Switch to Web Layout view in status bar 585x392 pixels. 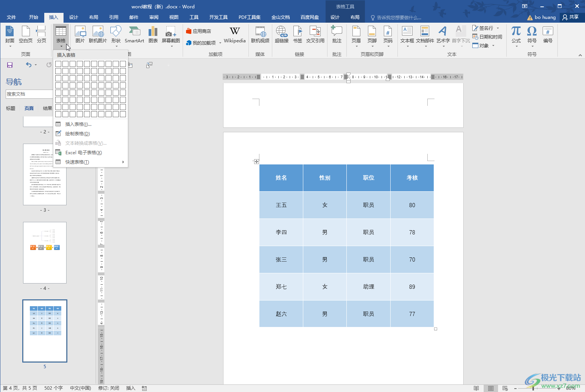(x=505, y=388)
